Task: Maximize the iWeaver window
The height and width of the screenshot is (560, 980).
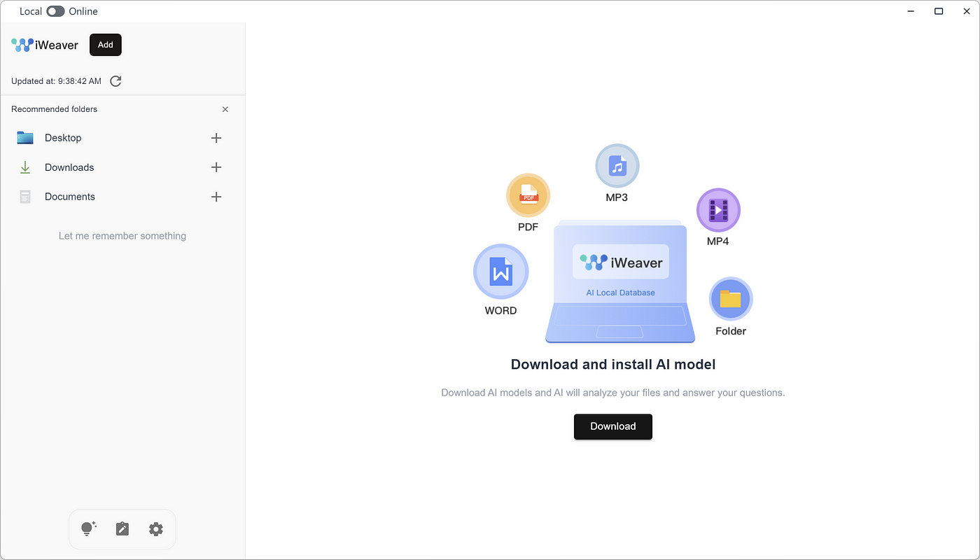Action: [939, 11]
